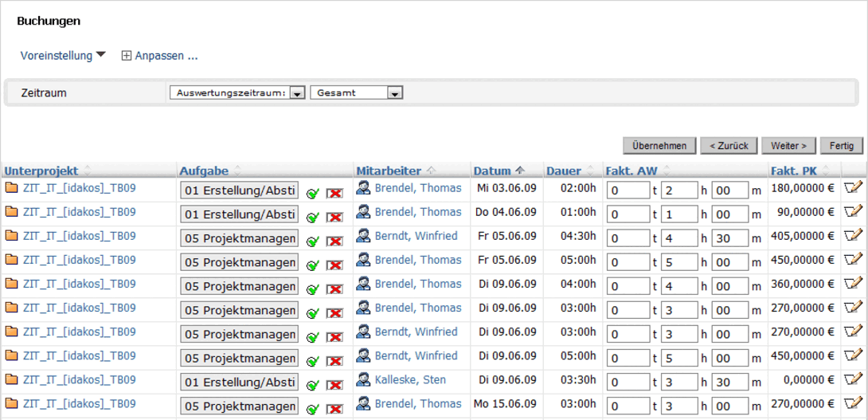Screen dimensions: 868x420
Task: Open edit icon for the Mo 15.06.09 row
Action: pyautogui.click(x=853, y=403)
